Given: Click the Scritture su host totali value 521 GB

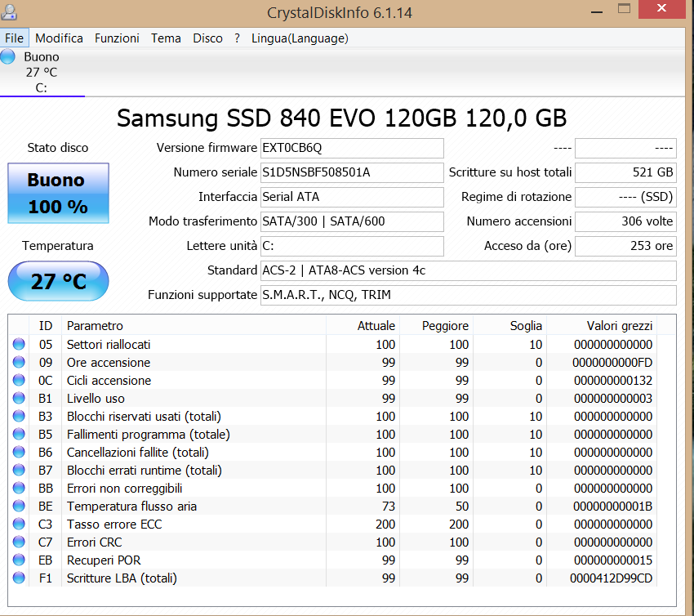Looking at the screenshot, I should point(625,172).
